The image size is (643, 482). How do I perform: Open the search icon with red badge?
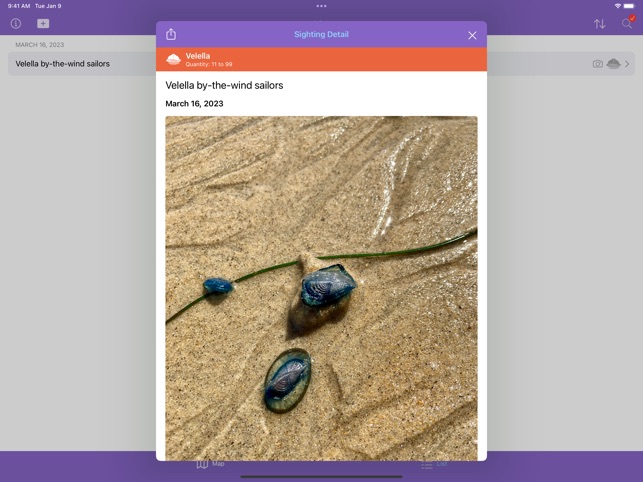pyautogui.click(x=627, y=23)
